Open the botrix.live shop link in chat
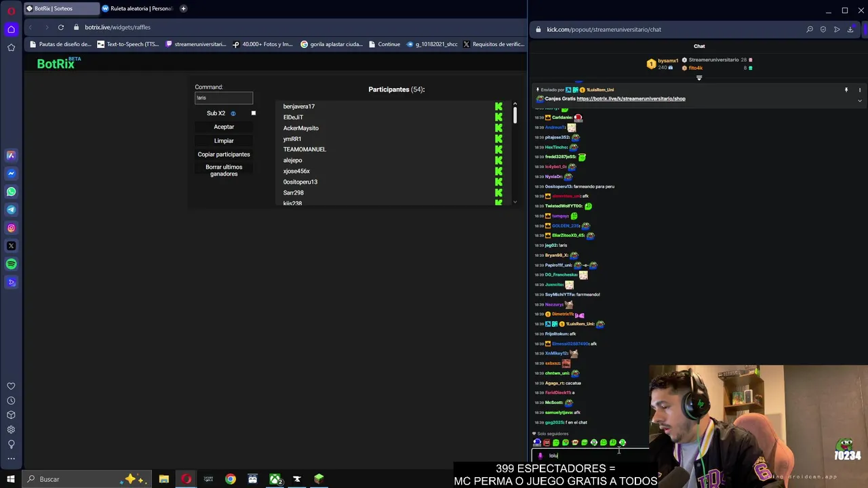 (631, 99)
